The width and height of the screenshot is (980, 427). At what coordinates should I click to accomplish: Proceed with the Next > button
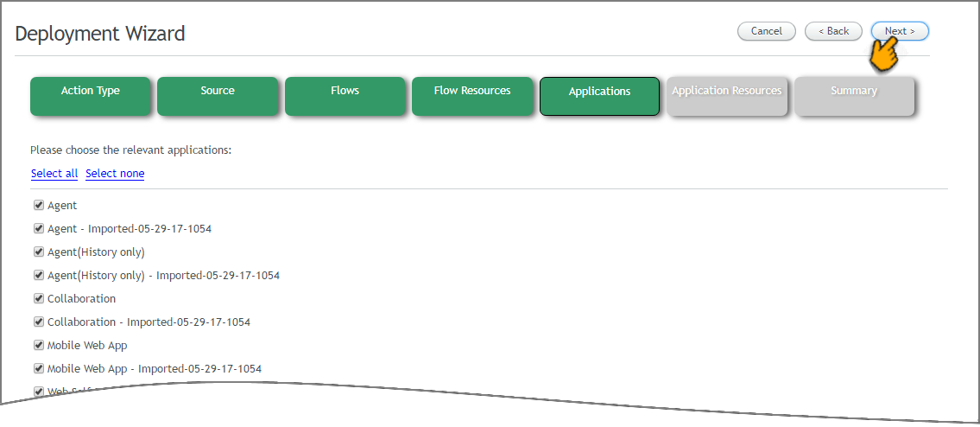coord(900,31)
